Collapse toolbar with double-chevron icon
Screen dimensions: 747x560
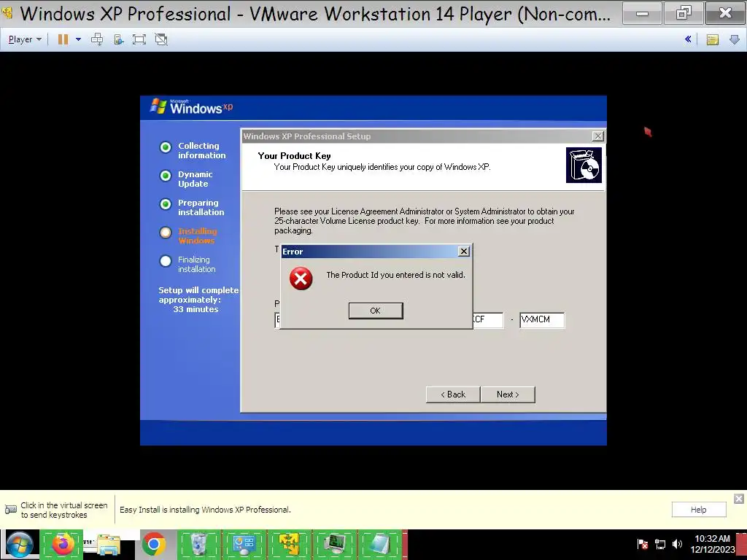click(688, 39)
